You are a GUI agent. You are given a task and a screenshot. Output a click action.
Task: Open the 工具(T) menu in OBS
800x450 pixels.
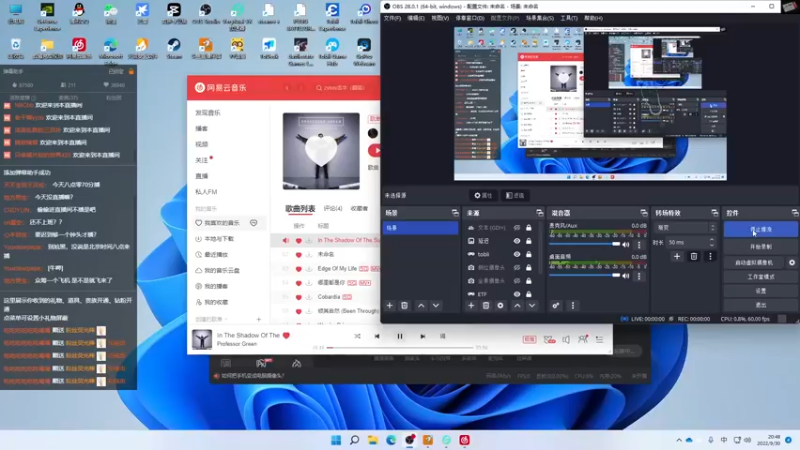569,18
